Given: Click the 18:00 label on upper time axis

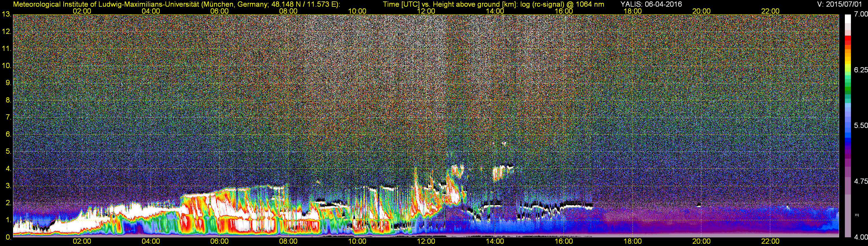Looking at the screenshot, I should [632, 11].
